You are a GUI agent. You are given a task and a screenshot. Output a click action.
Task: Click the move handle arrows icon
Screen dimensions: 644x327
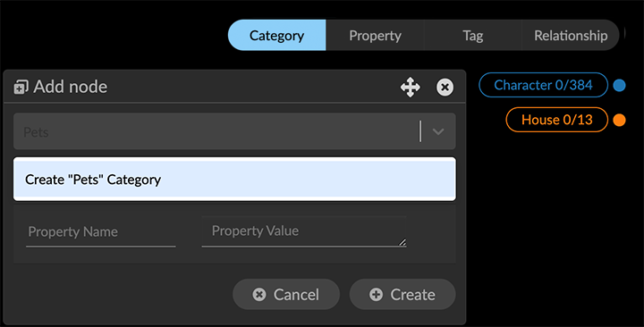pyautogui.click(x=411, y=87)
